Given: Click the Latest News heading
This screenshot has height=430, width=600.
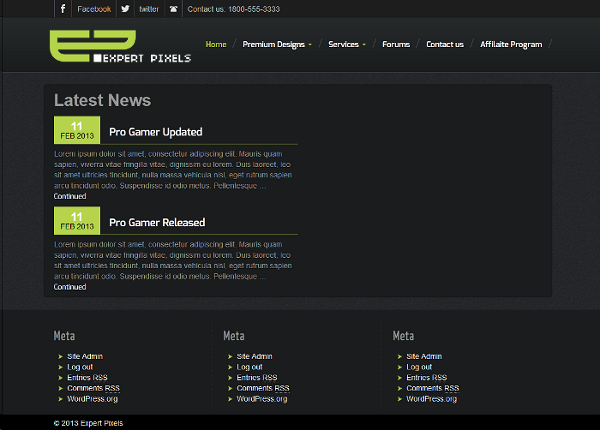Looking at the screenshot, I should pyautogui.click(x=103, y=100).
